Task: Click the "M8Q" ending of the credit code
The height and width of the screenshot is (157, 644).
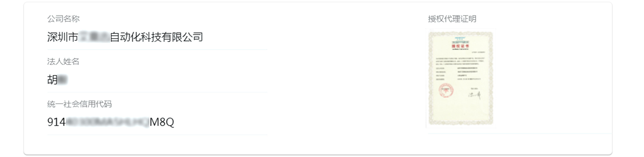Action: [x=162, y=122]
